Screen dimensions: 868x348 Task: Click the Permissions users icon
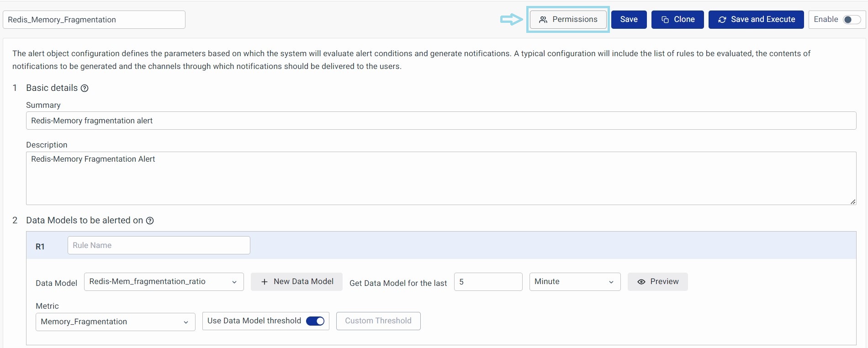point(543,20)
